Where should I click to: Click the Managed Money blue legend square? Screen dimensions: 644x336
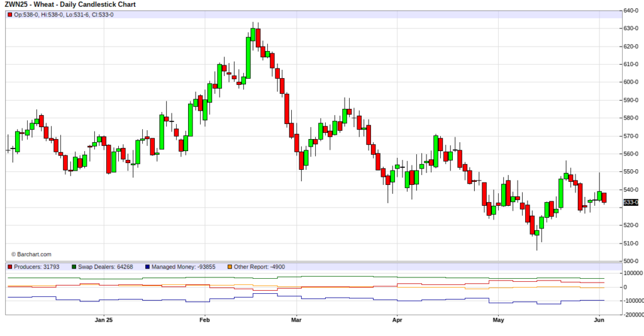147,267
